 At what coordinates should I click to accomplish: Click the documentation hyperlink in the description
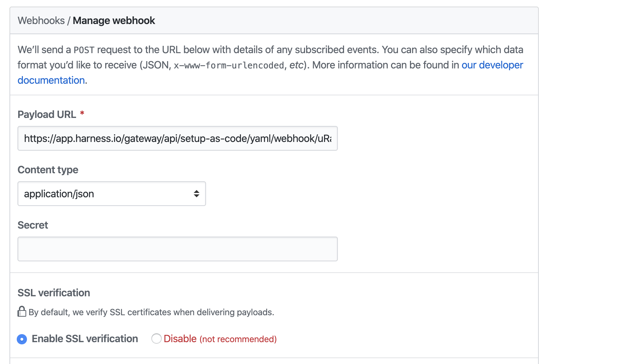(51, 80)
